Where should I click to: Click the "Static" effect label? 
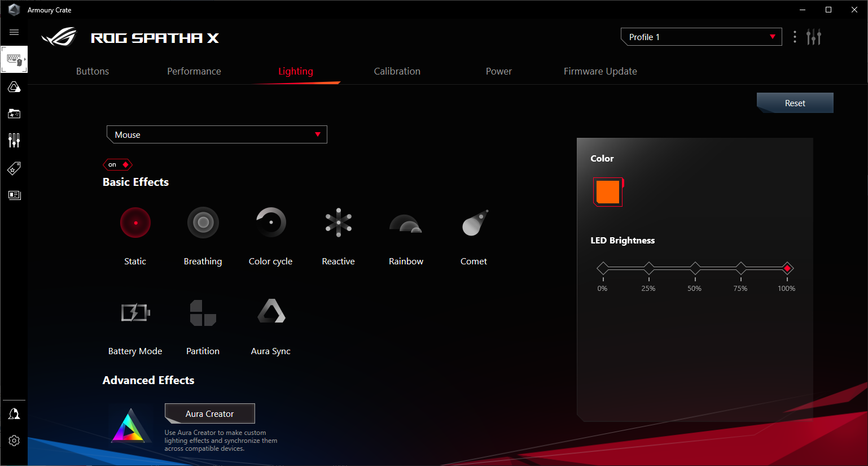coord(135,261)
